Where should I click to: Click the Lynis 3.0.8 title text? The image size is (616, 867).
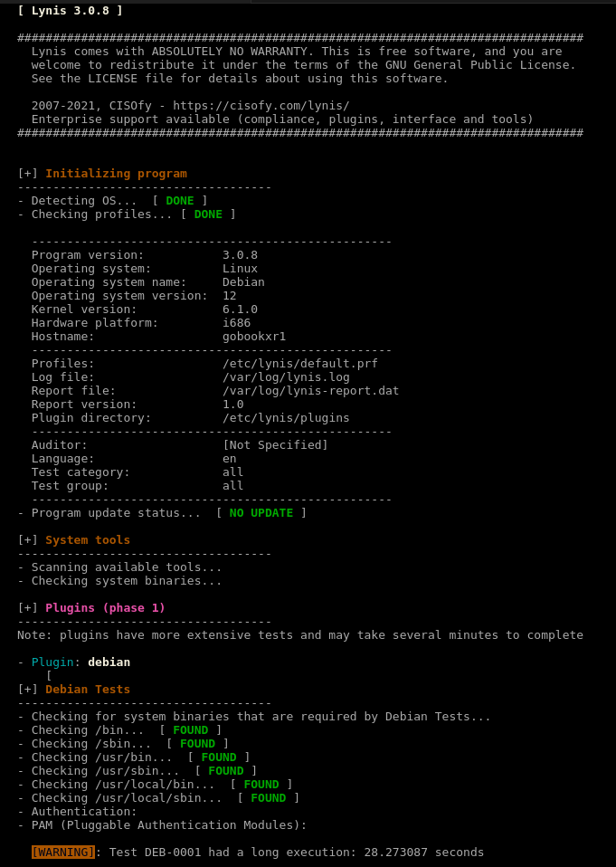click(x=71, y=11)
